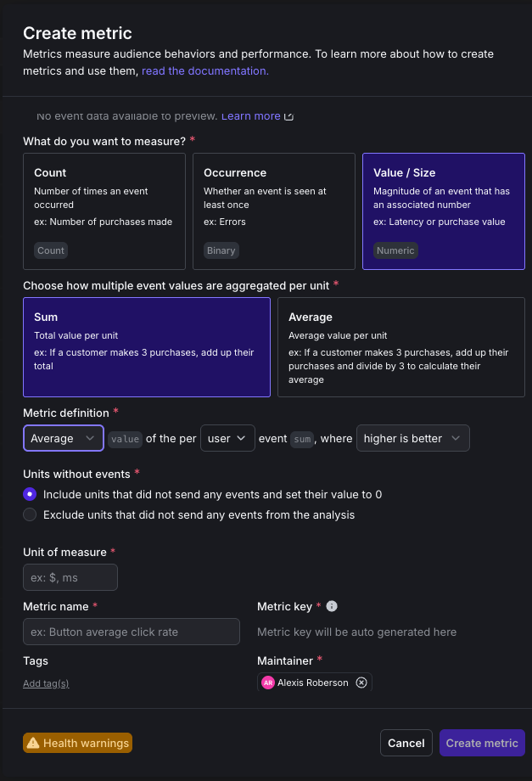Open the read the documentation link
The width and height of the screenshot is (532, 781).
[x=205, y=71]
